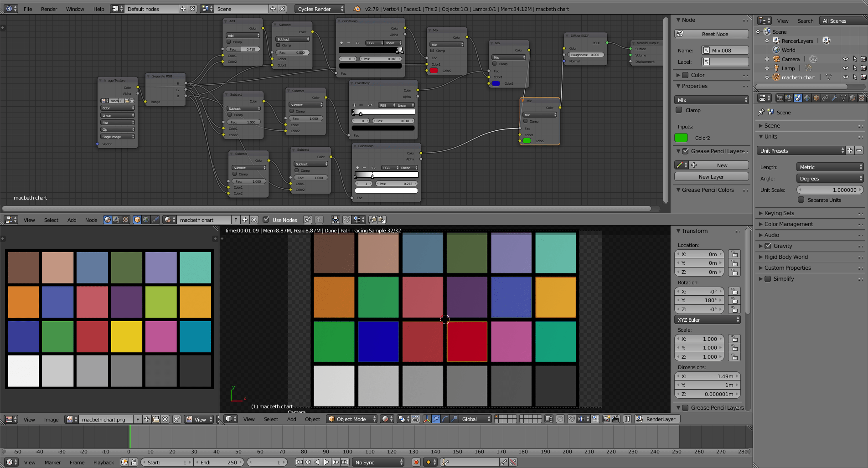This screenshot has height=468, width=868.
Task: Paste nodes from clipboard
Action: 382,220
